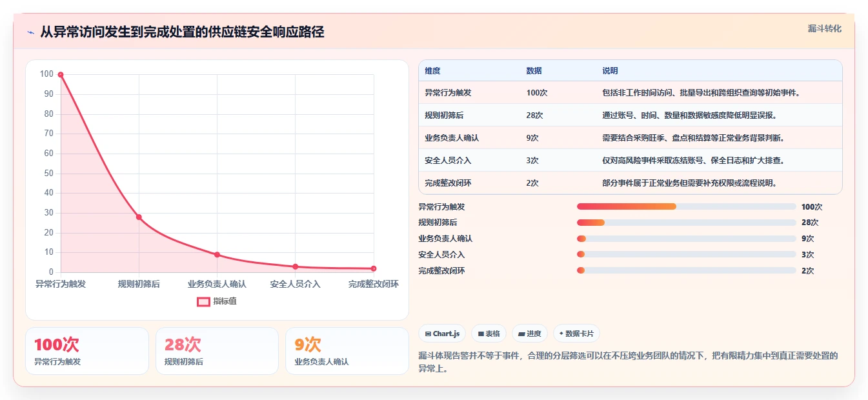Image resolution: width=868 pixels, height=400 pixels.
Task: Click the 异常行为触发 label in progress list
Action: click(x=442, y=207)
